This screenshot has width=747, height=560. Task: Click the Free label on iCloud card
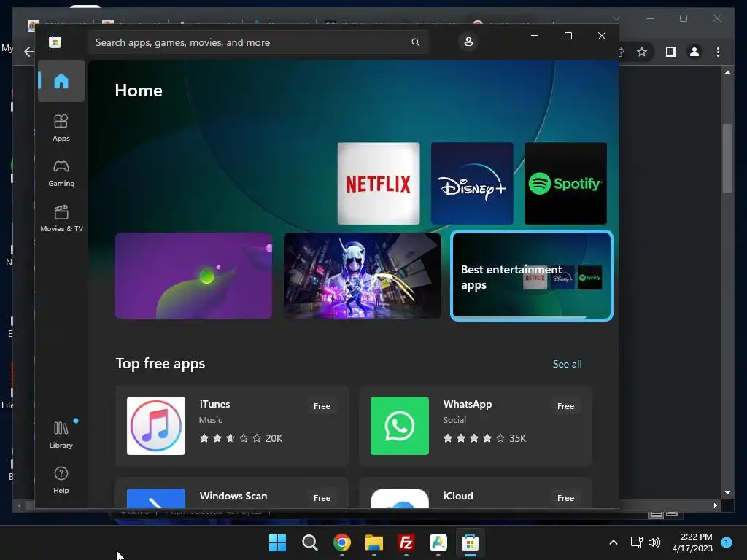pyautogui.click(x=565, y=498)
